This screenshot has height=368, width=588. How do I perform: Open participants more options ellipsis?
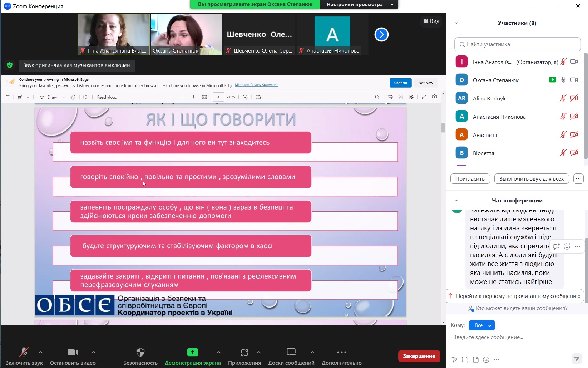[578, 179]
